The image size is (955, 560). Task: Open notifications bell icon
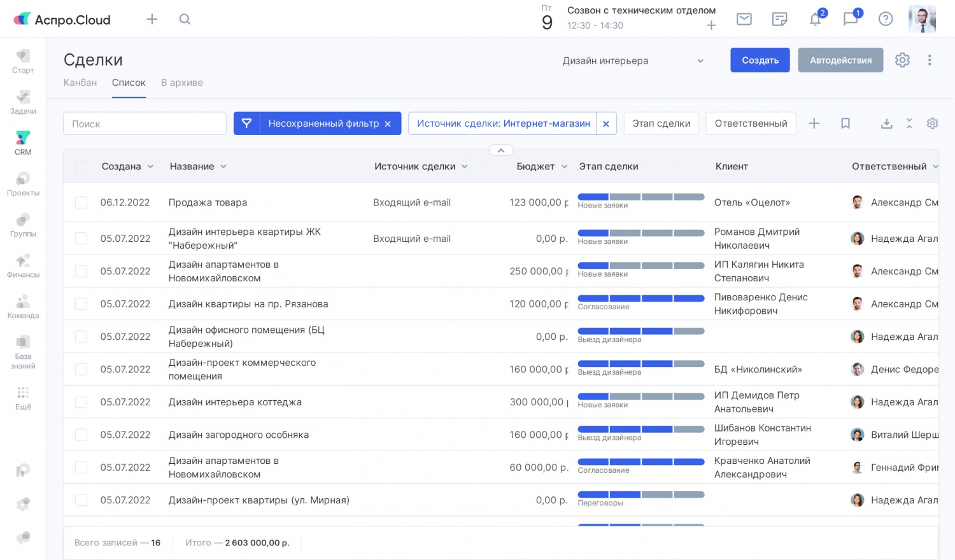815,19
